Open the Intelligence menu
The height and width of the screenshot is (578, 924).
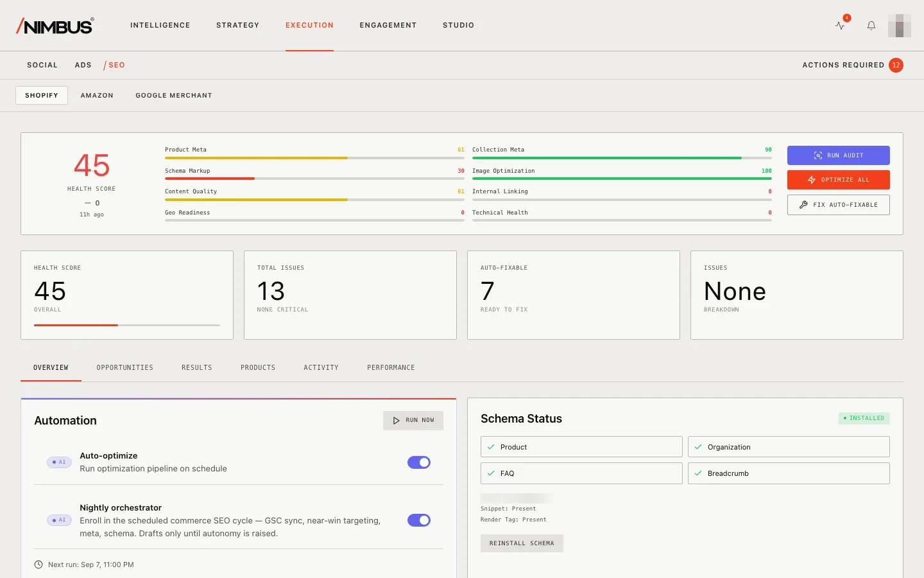pos(160,25)
